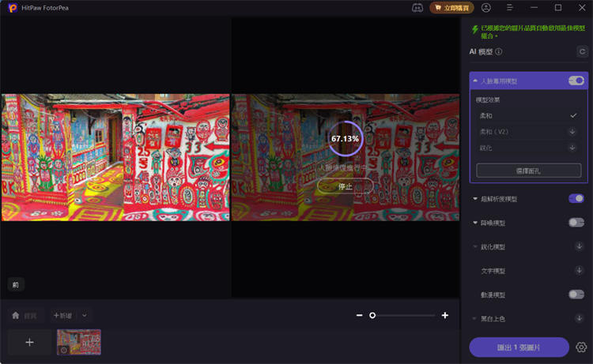
Task: Select the 柔和 model effect option
Action: 528,115
